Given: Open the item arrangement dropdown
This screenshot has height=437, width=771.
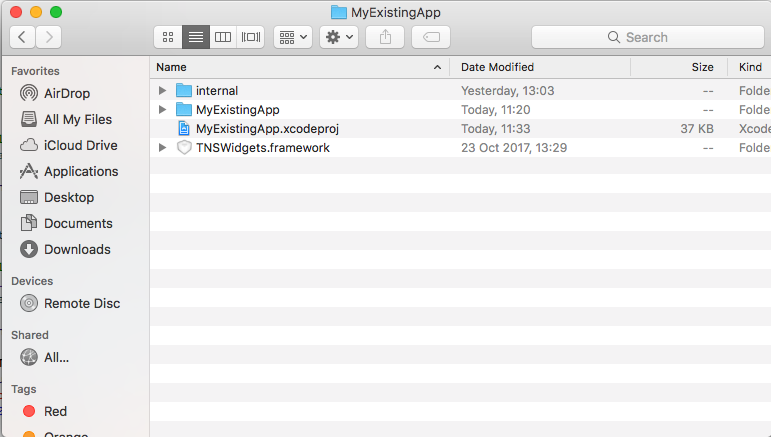Looking at the screenshot, I should coord(293,37).
